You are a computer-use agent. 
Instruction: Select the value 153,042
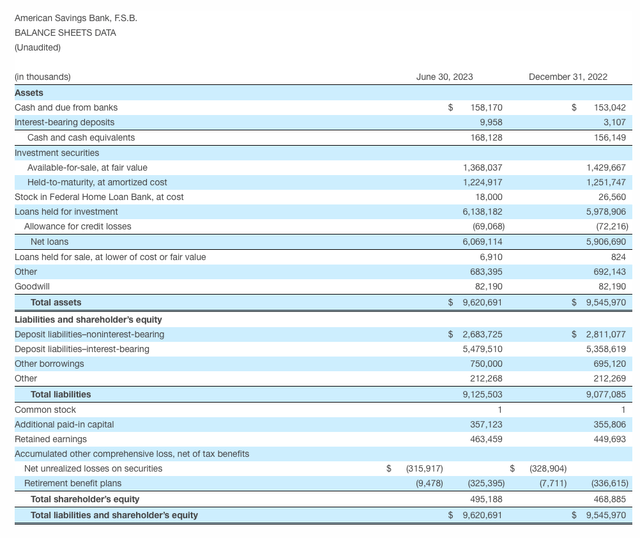[610, 107]
